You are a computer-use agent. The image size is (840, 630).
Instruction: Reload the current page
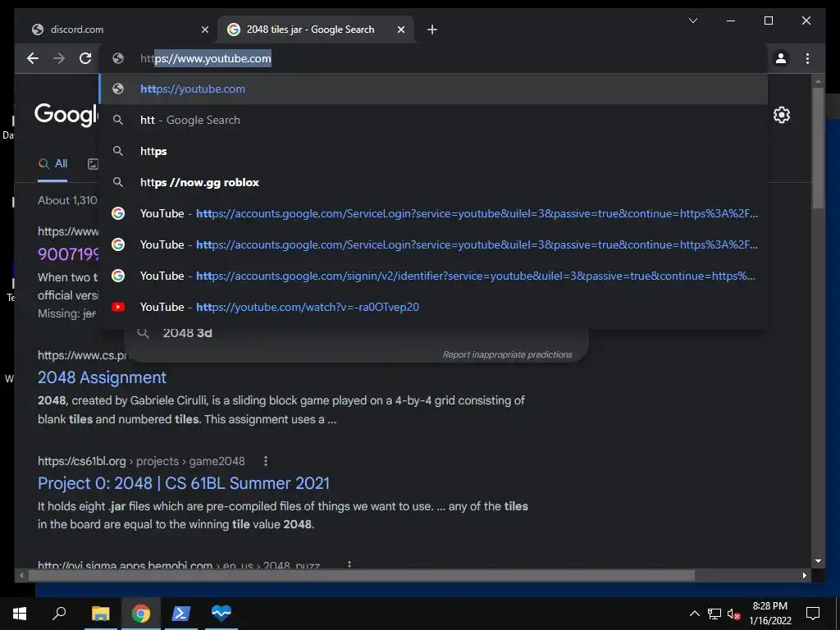[x=85, y=58]
